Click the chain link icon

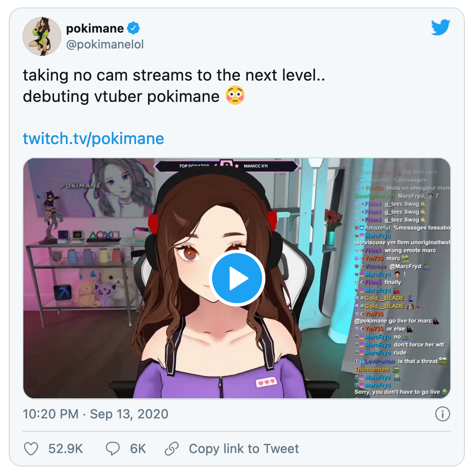click(171, 449)
